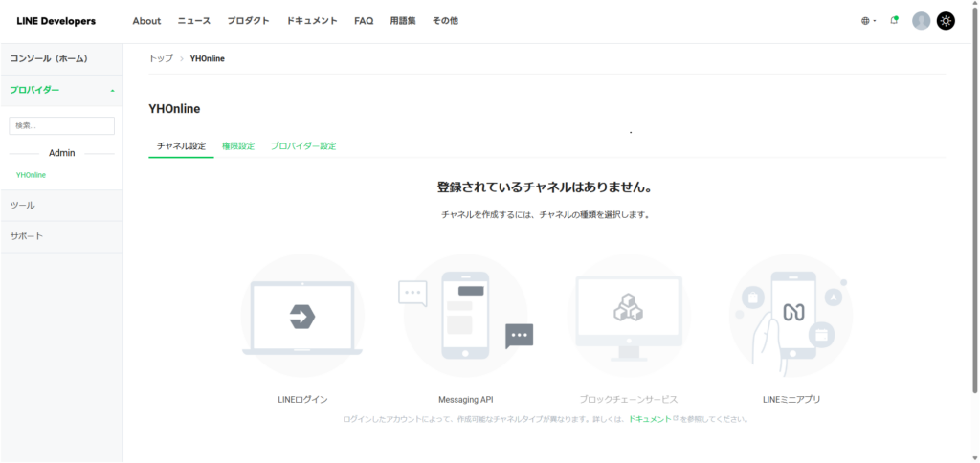Click the トップ breadcrumb link
This screenshot has width=980, height=463.
point(161,58)
